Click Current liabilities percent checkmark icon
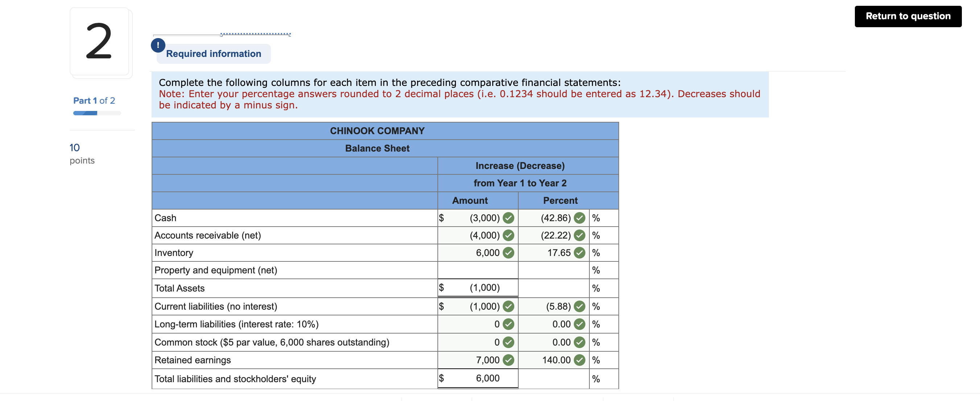This screenshot has width=980, height=401. pyautogui.click(x=579, y=306)
